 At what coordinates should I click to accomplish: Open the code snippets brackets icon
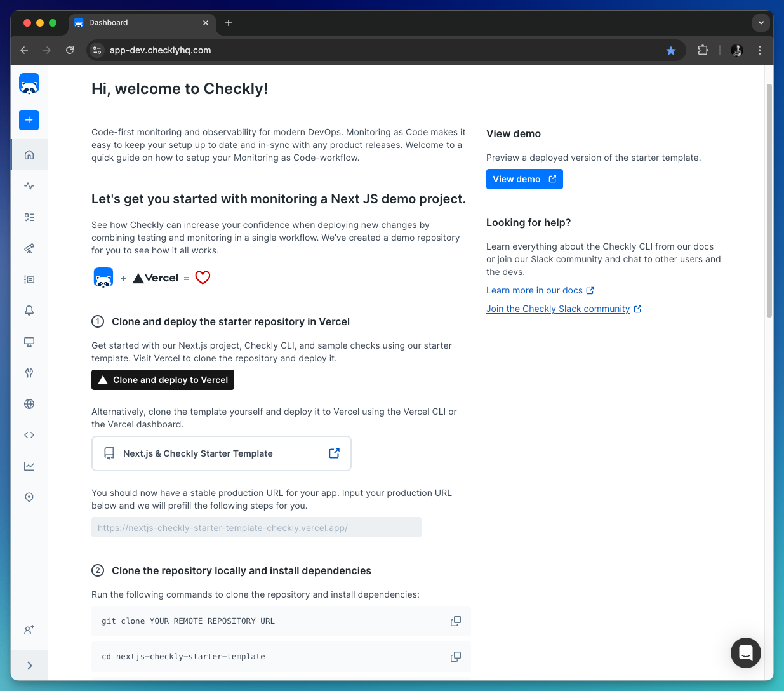(29, 435)
